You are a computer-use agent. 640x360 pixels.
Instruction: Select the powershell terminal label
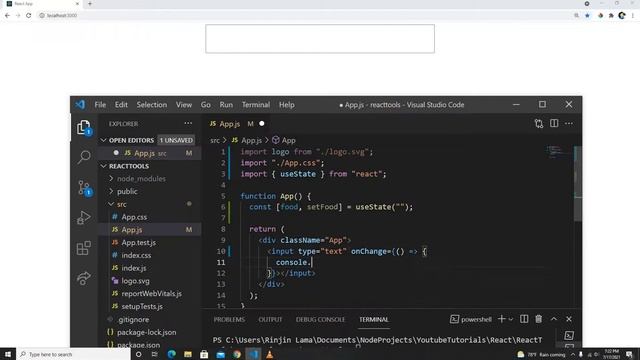click(x=471, y=319)
